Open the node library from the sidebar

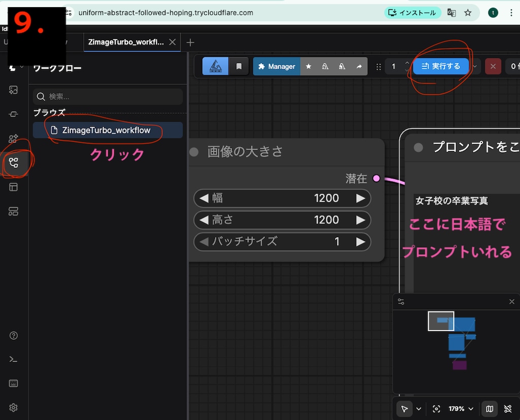(x=14, y=138)
